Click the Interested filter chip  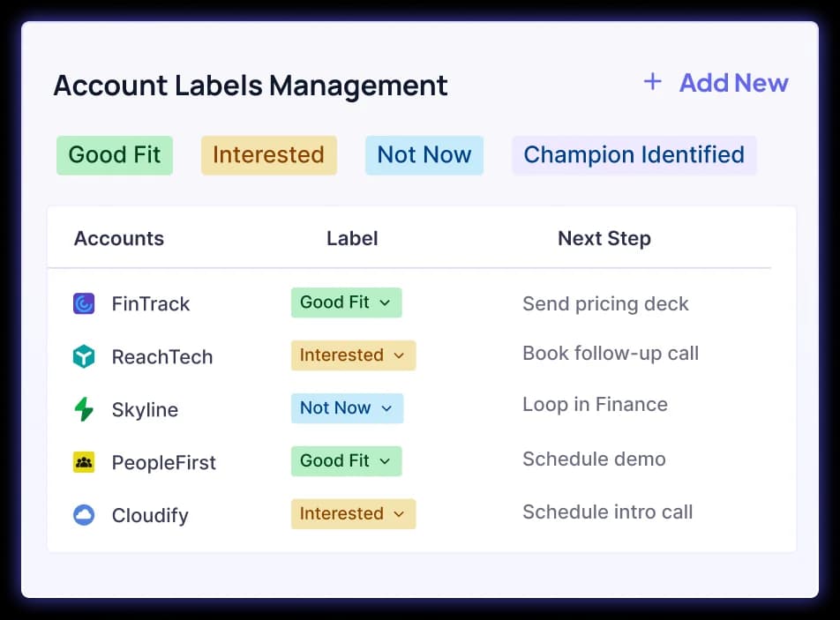click(268, 154)
